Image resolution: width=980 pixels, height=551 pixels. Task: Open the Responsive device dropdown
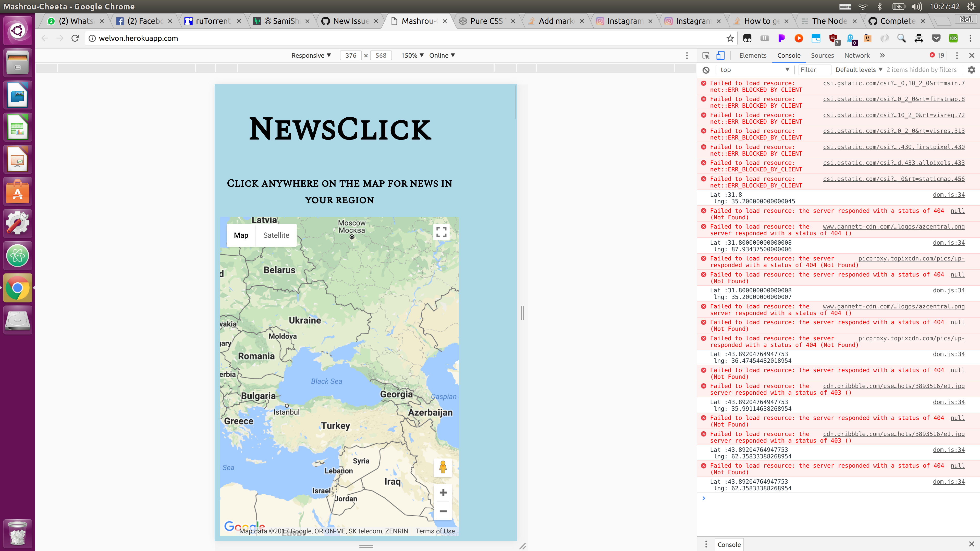tap(311, 56)
